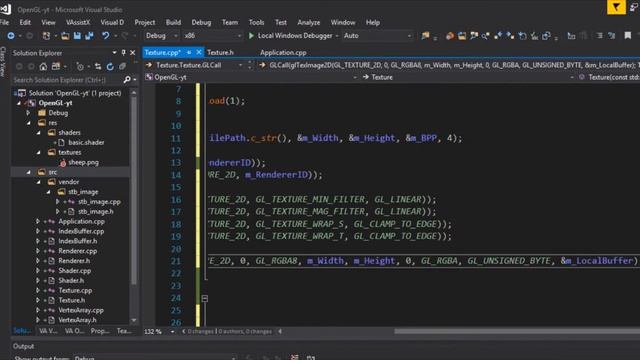Switch to the Application.cpp editor tab
Viewport: 640px width, 360px height.
pyautogui.click(x=283, y=53)
